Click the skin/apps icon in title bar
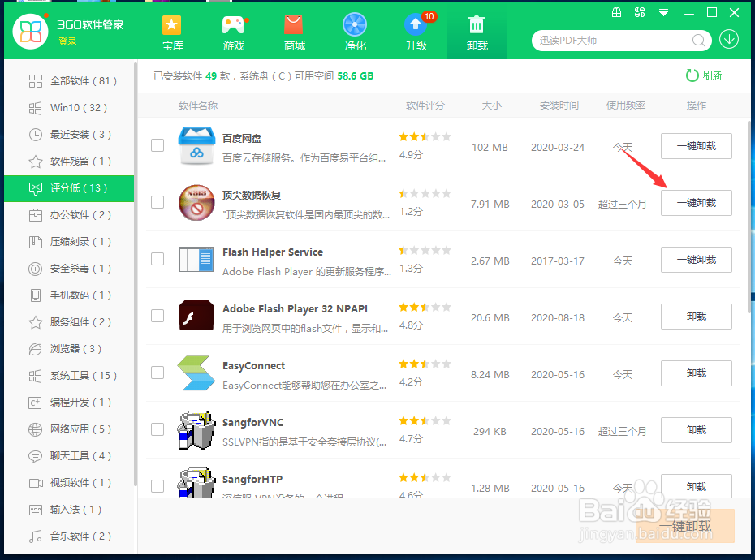This screenshot has width=755, height=560. (640, 12)
